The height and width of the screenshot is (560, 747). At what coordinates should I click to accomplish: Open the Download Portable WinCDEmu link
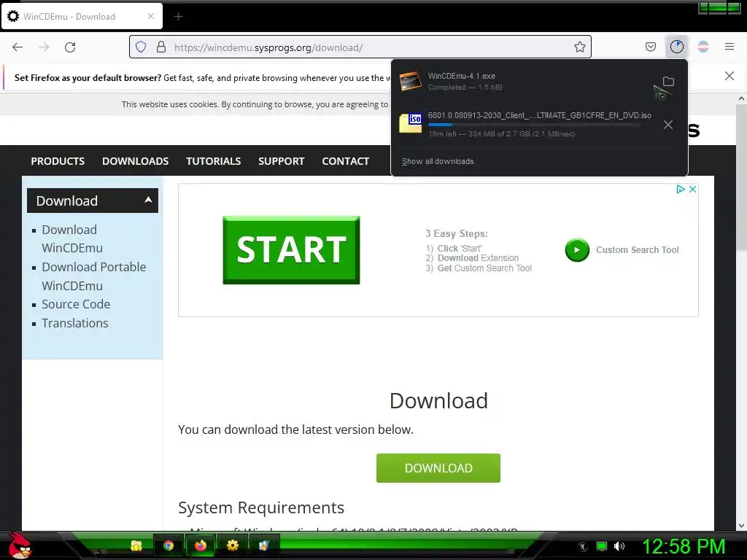coord(94,276)
